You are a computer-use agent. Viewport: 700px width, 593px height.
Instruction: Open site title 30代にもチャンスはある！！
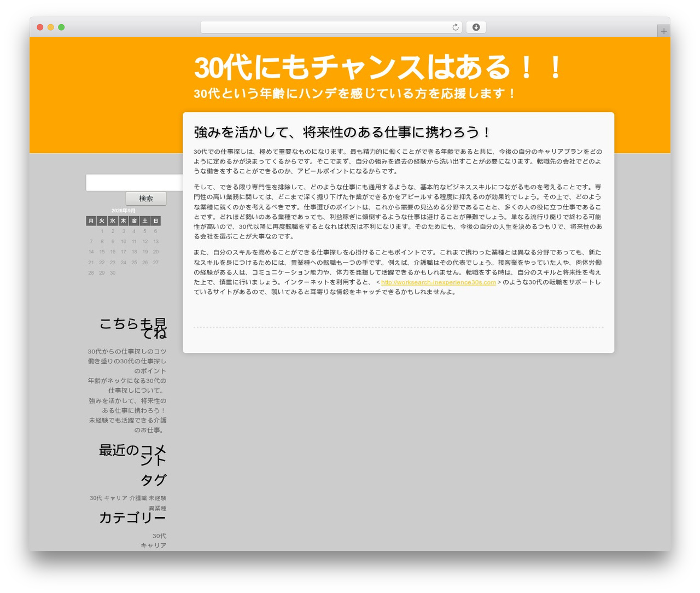(378, 68)
